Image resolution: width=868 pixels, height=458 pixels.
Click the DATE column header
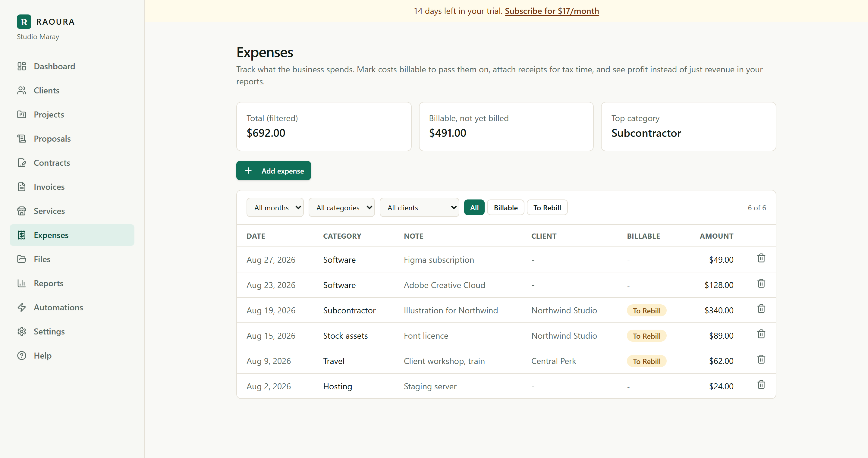pyautogui.click(x=256, y=236)
